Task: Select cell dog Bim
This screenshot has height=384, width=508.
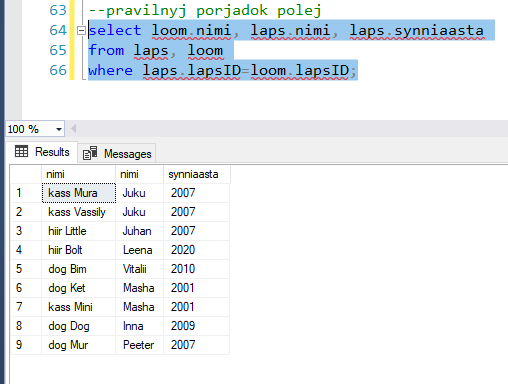Action: pos(79,269)
